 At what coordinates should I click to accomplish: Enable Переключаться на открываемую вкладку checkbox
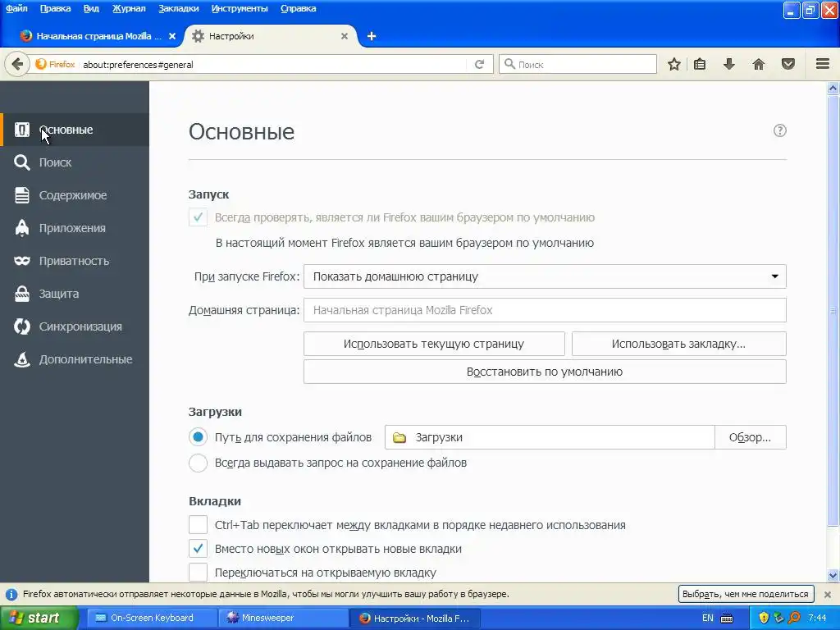click(198, 572)
